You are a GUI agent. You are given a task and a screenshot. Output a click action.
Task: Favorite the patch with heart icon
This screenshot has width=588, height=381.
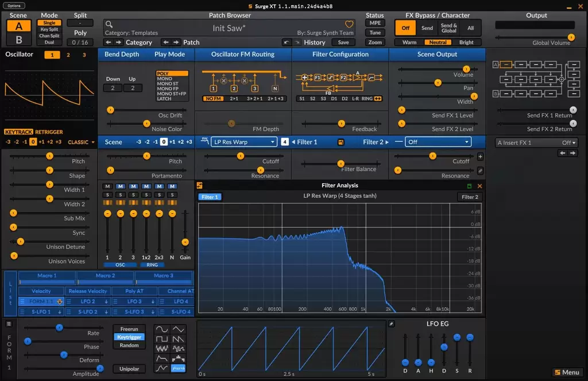(349, 24)
